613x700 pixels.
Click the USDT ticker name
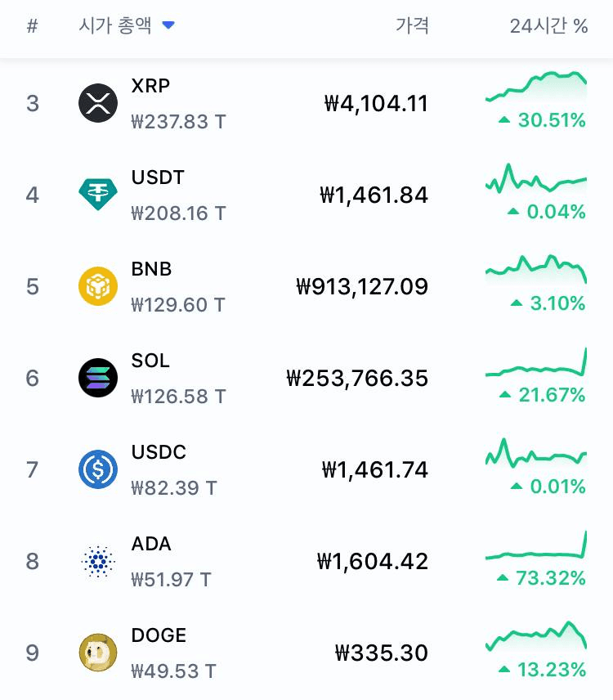click(158, 177)
